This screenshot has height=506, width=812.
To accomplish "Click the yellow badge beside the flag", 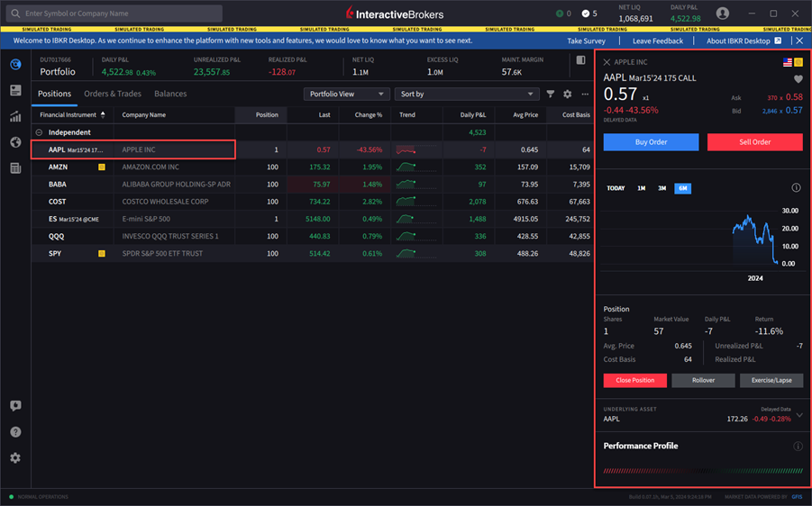I will click(x=798, y=62).
